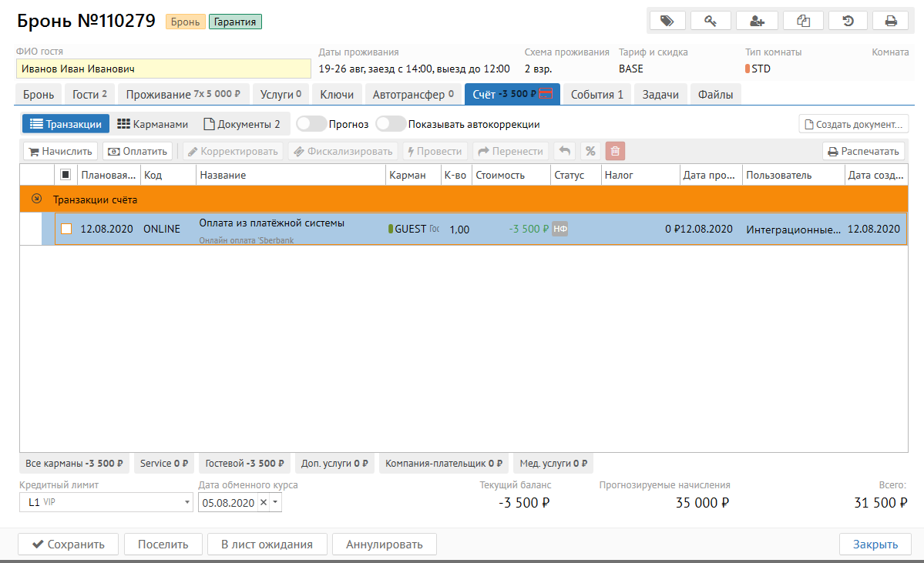Click the red trash delete icon
Viewport: 924px width, 563px height.
tap(615, 151)
